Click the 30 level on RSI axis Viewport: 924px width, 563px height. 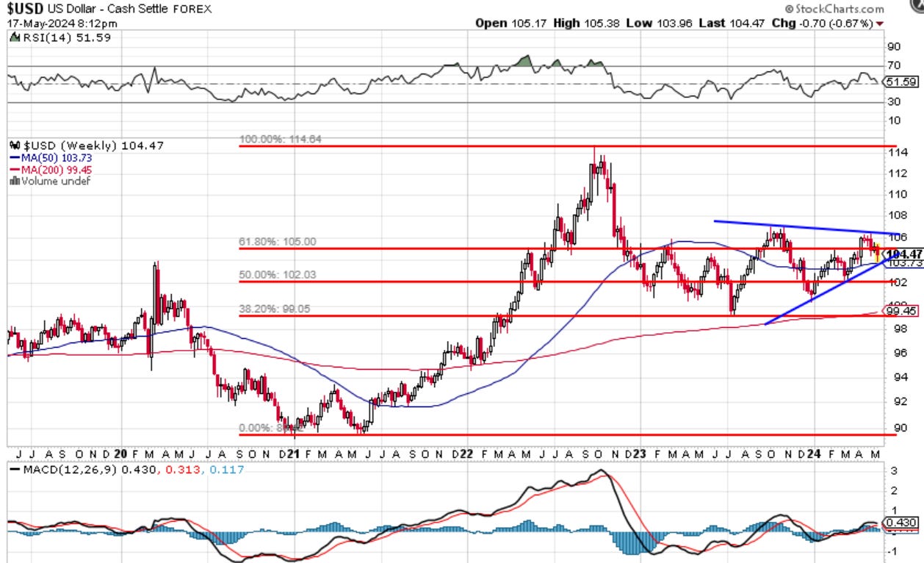[x=895, y=102]
